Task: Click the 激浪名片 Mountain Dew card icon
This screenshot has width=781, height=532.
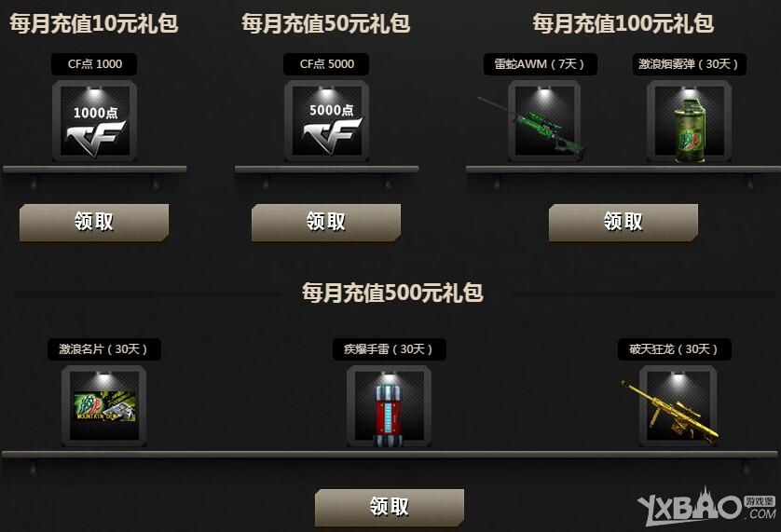Action: [x=103, y=406]
